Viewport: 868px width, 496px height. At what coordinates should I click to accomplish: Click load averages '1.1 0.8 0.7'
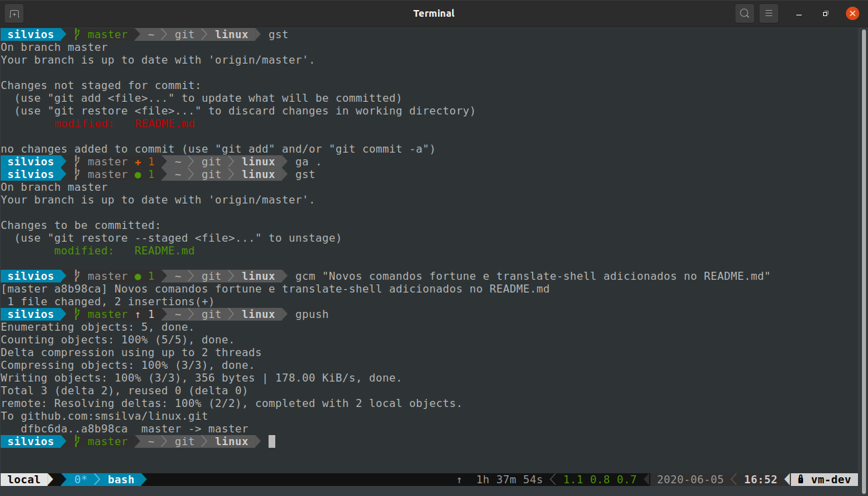pyautogui.click(x=600, y=480)
